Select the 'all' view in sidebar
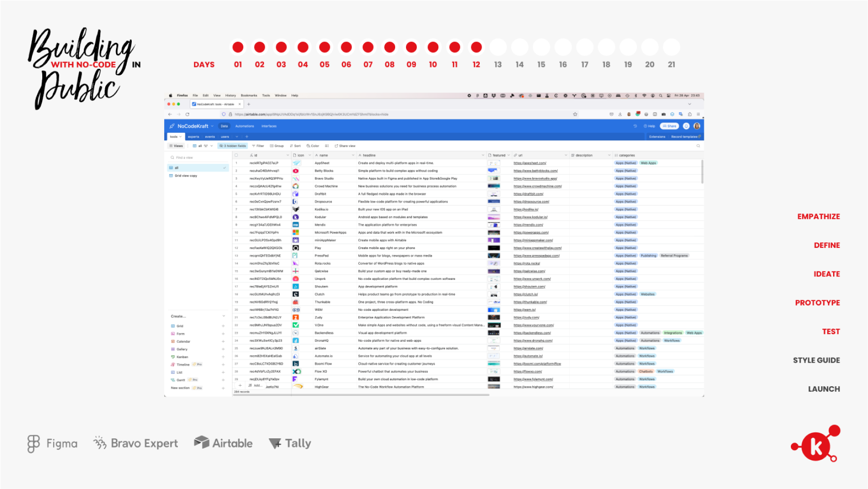 [198, 168]
